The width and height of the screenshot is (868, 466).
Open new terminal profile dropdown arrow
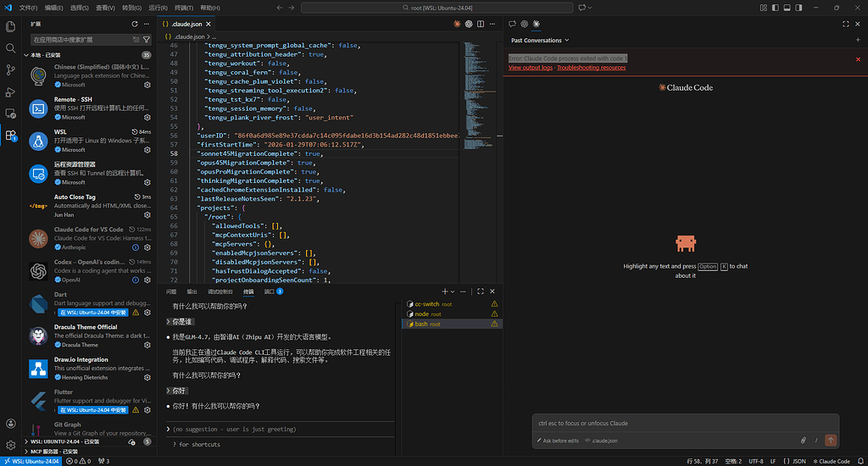pos(453,291)
